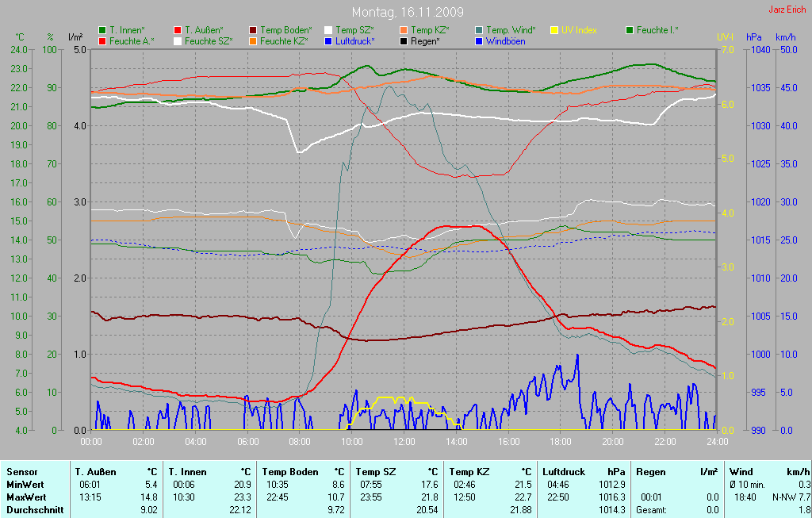
Task: Select the black Regen legend marker
Action: coord(404,40)
